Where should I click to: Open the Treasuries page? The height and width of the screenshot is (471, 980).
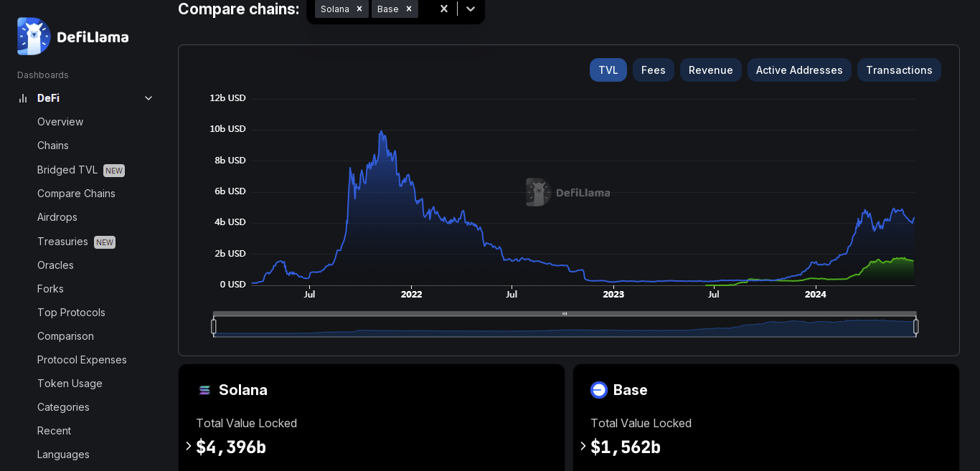click(62, 242)
